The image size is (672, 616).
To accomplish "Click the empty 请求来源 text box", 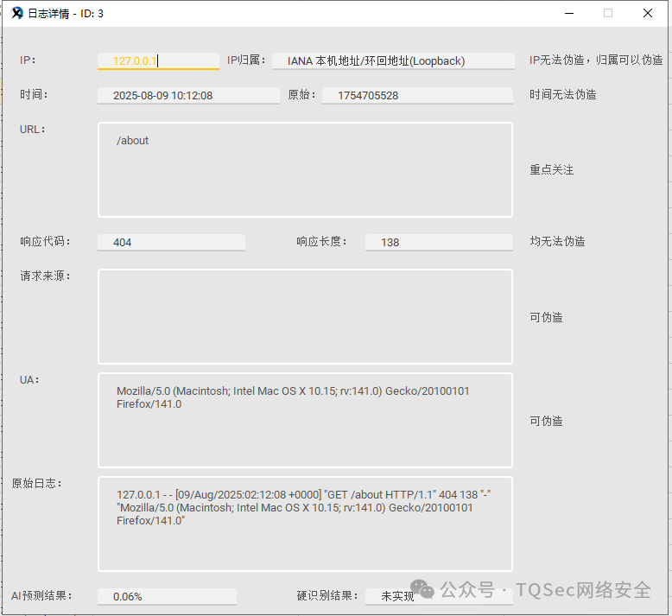I will tap(305, 316).
